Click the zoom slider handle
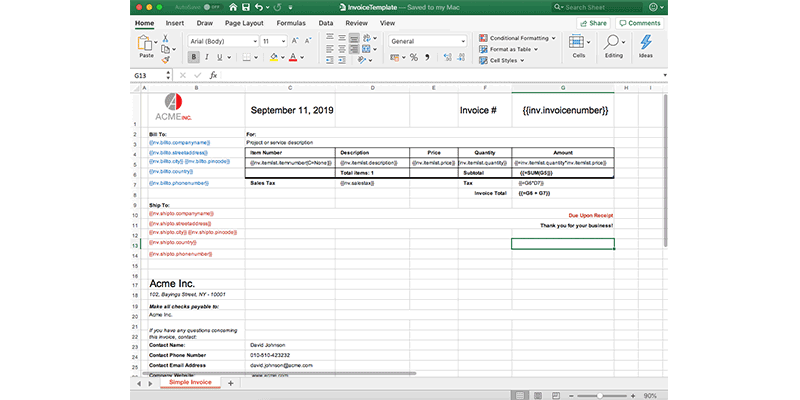Image resolution: width=800 pixels, height=400 pixels. coord(599,395)
